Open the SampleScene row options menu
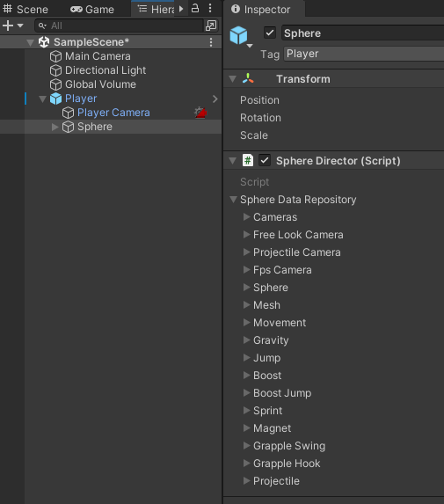 click(x=211, y=42)
